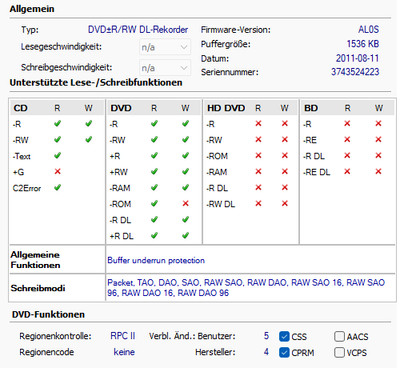Toggle the AACS checkbox
Screen dimensions: 400x368
[x=339, y=336]
